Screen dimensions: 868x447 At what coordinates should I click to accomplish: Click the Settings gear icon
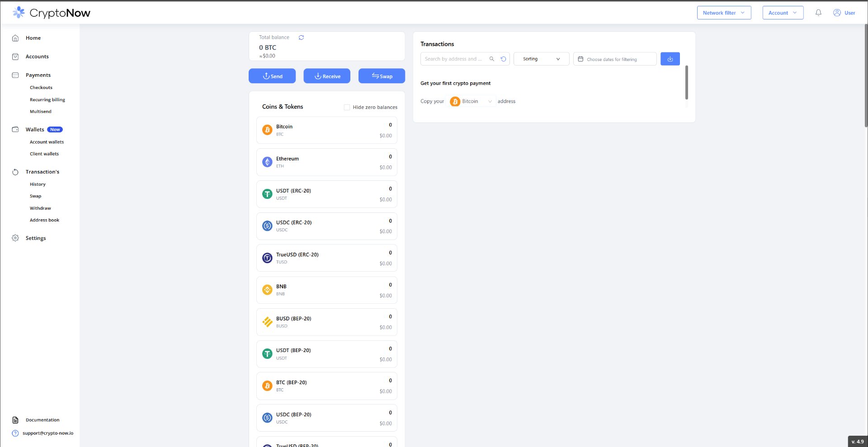pyautogui.click(x=15, y=238)
